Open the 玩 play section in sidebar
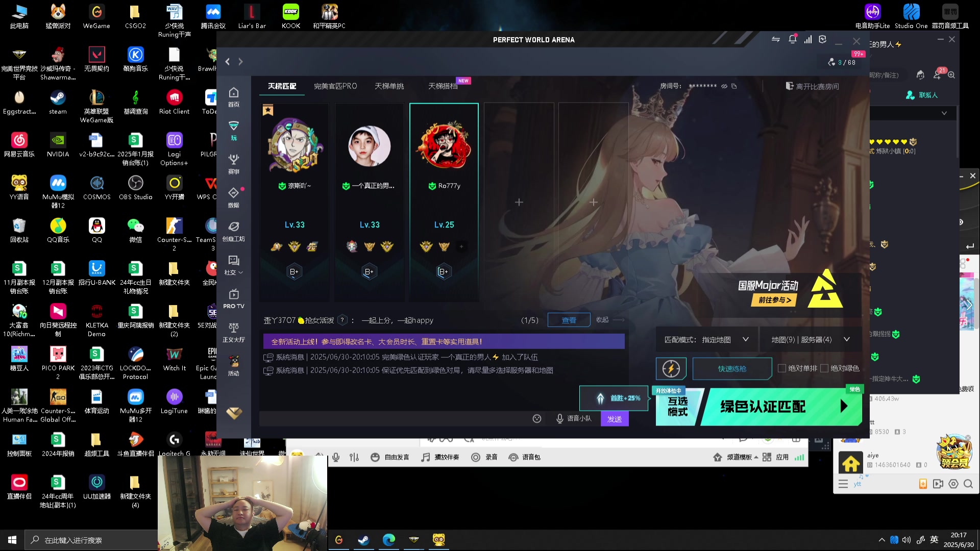The width and height of the screenshot is (980, 551). (x=234, y=130)
